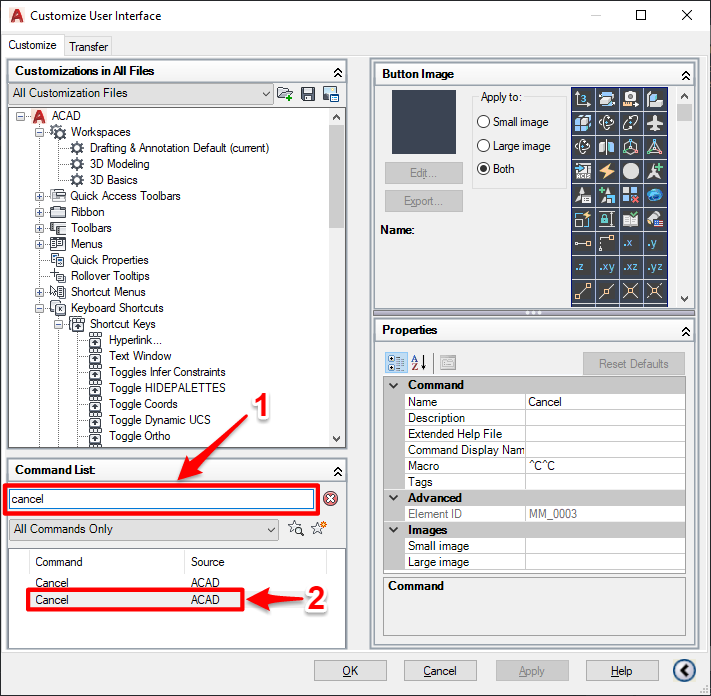The image size is (711, 696).
Task: Click the dark button image preview swatch
Action: [x=424, y=122]
